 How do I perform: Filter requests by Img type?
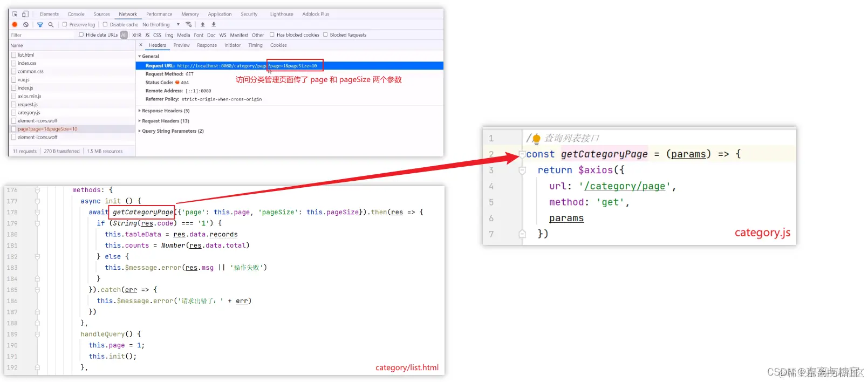169,35
